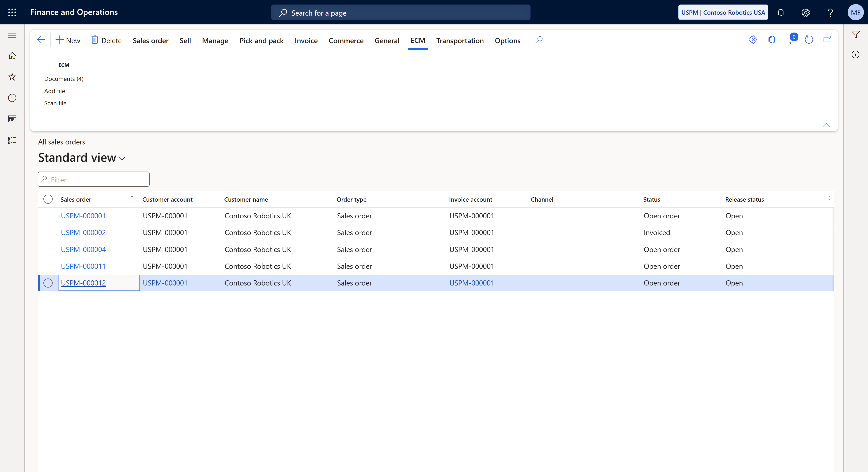
Task: Switch to the Transportation tab
Action: tap(460, 40)
